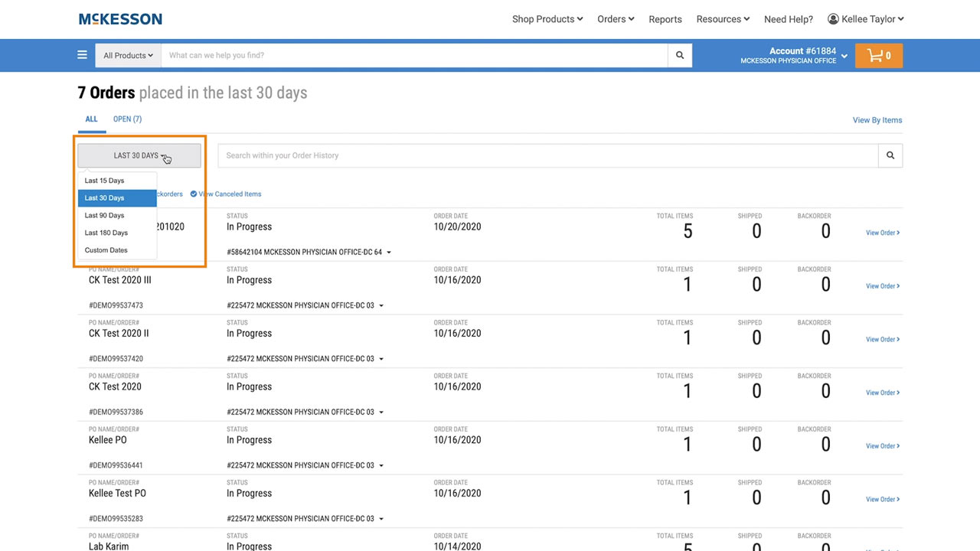Image resolution: width=980 pixels, height=551 pixels.
Task: Click the Kellee Test PO order name
Action: pyautogui.click(x=117, y=494)
